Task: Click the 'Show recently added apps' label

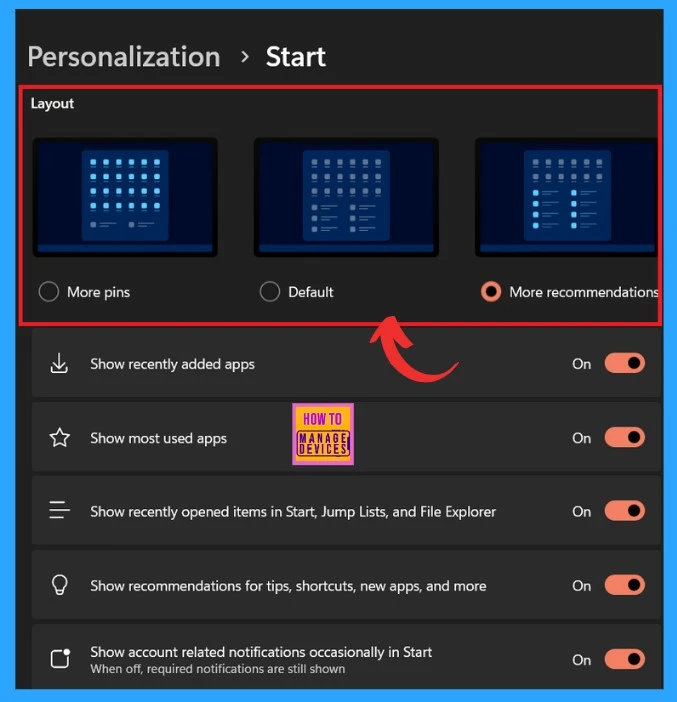Action: click(172, 364)
